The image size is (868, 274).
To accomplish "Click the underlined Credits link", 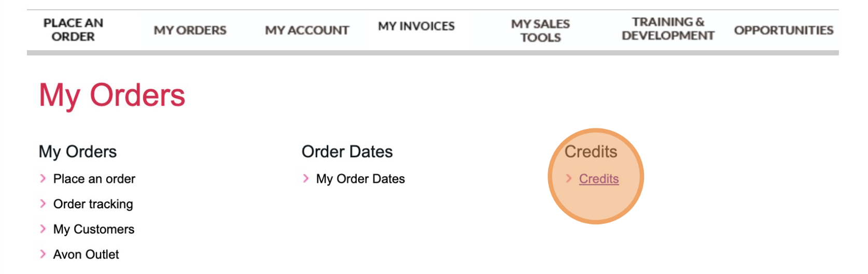I will tap(599, 179).
